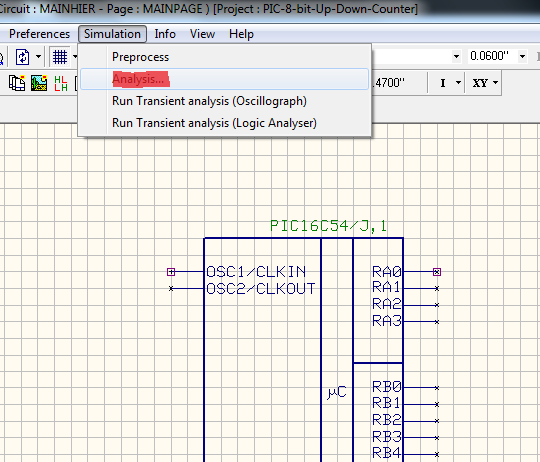
Task: Expand the refresh icon dropdown arrow
Action: 38,57
